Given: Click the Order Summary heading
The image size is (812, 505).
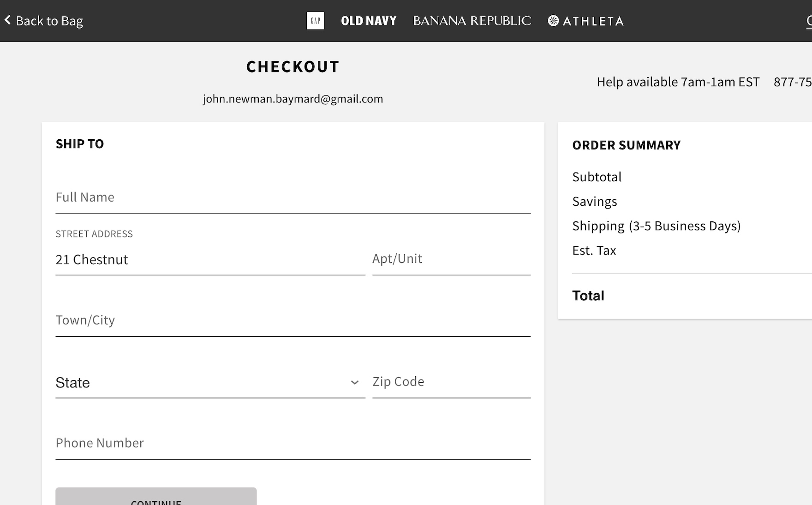Looking at the screenshot, I should (626, 145).
